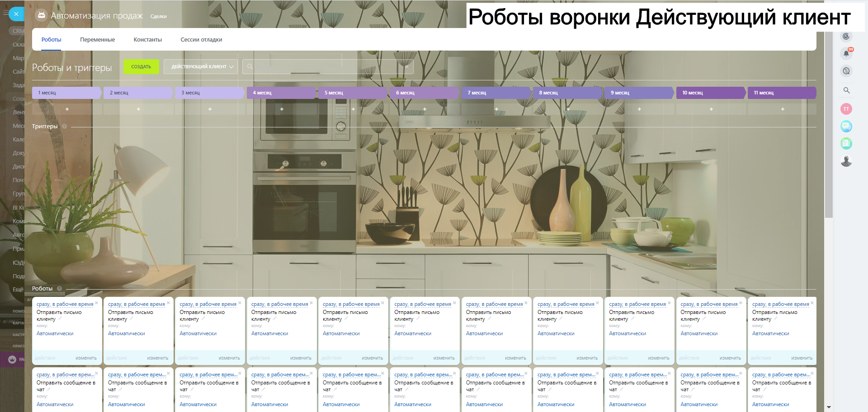
Task: Click Автоматически recipient in 7 месяц email robot
Action: (x=484, y=334)
